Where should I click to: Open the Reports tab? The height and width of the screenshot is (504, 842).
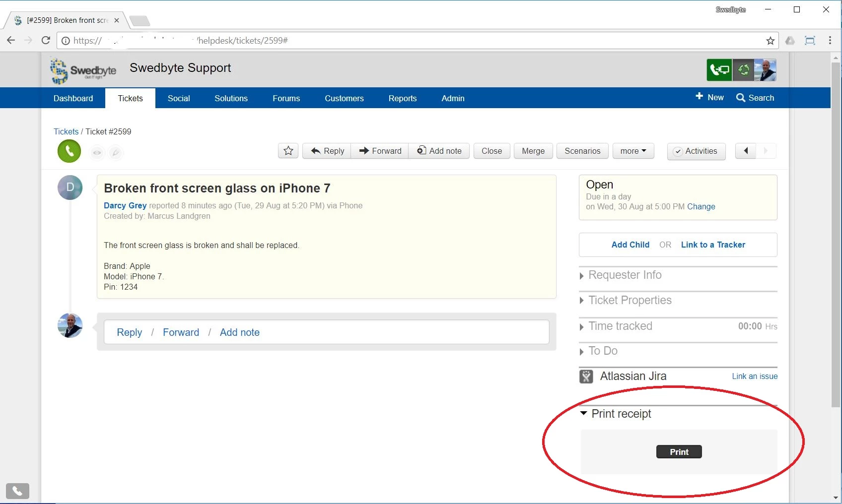(403, 98)
